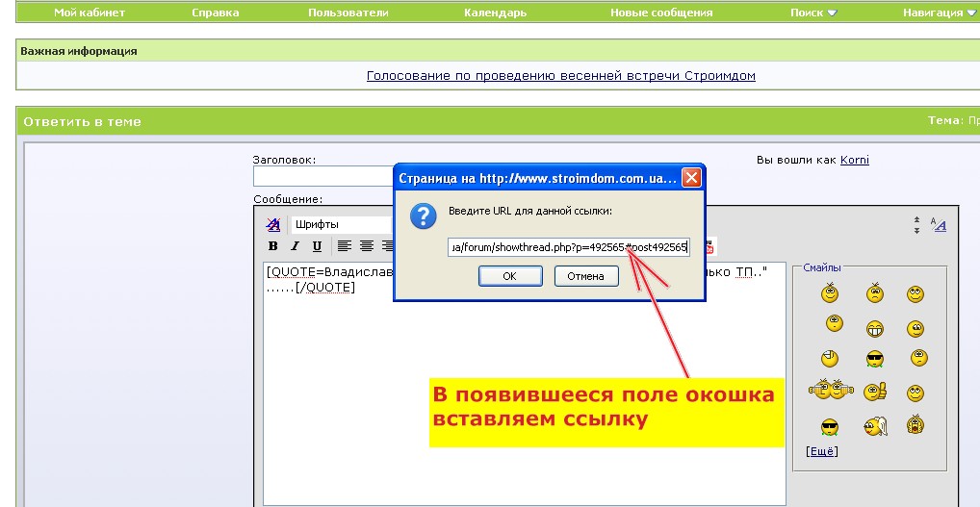Apply italic formatting with the I icon
This screenshot has height=507, width=980.
(x=295, y=246)
